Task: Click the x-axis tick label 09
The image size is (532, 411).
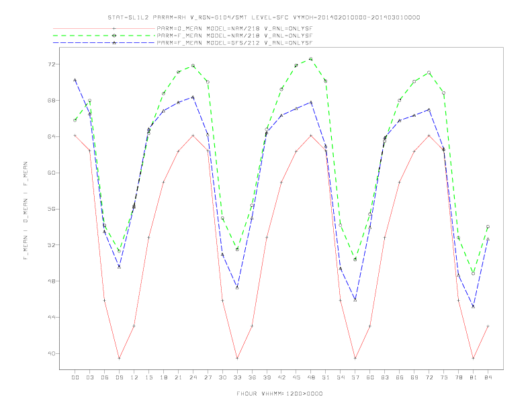Action: (x=119, y=377)
